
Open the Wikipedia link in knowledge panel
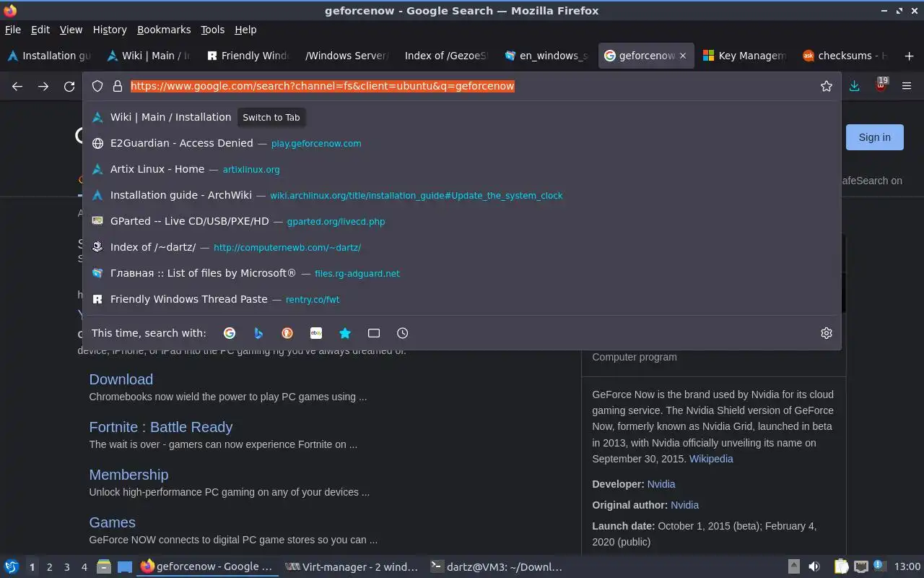[x=711, y=459]
